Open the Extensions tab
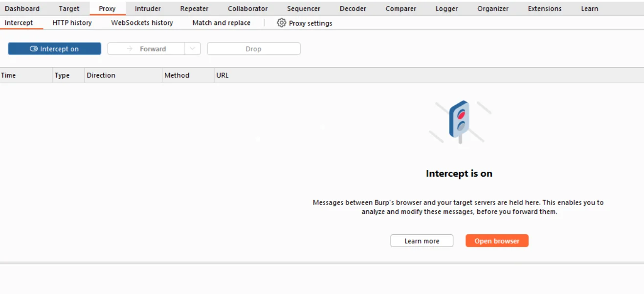Viewport: 644px width, 294px height. [545, 8]
